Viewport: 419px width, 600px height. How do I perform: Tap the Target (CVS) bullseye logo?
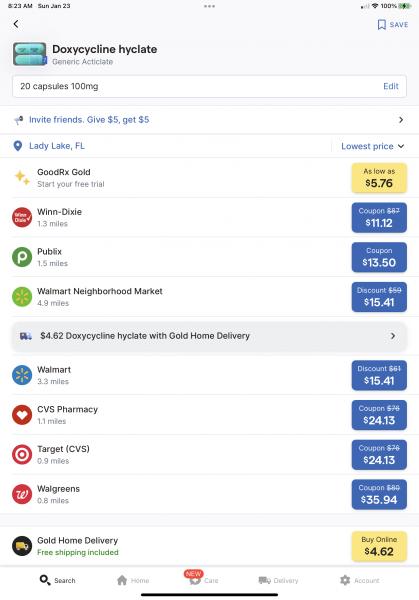[22, 455]
